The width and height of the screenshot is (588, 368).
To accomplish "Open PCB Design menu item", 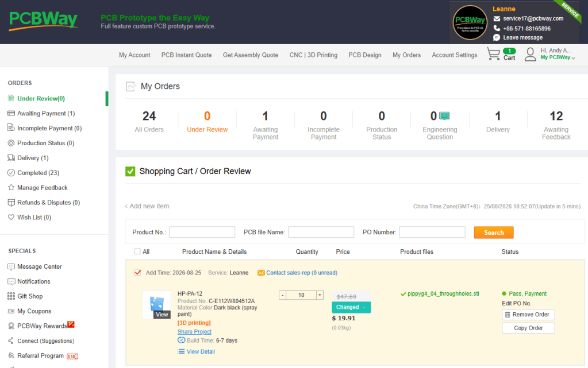I will 365,55.
